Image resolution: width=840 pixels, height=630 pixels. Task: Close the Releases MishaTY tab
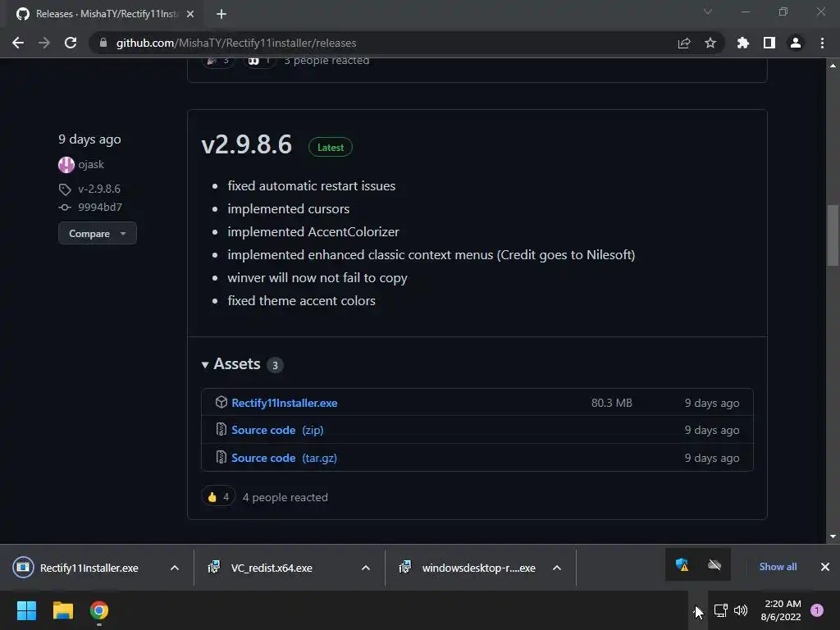click(x=190, y=14)
